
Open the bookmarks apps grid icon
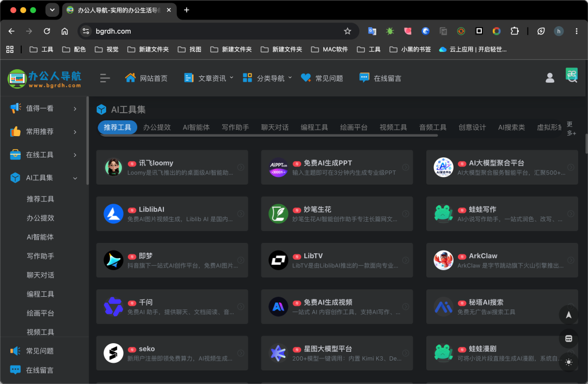[x=10, y=49]
